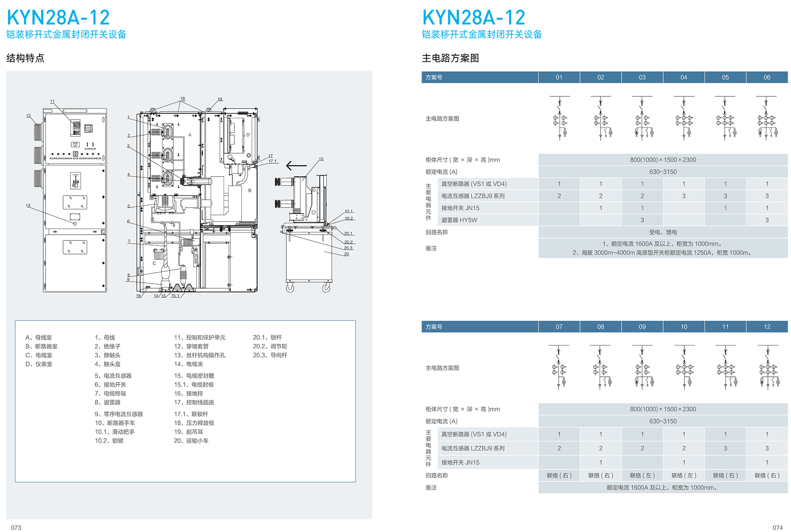791x532 pixels.
Task: Click legend entry 18、压力释放板
Action: coord(194,423)
